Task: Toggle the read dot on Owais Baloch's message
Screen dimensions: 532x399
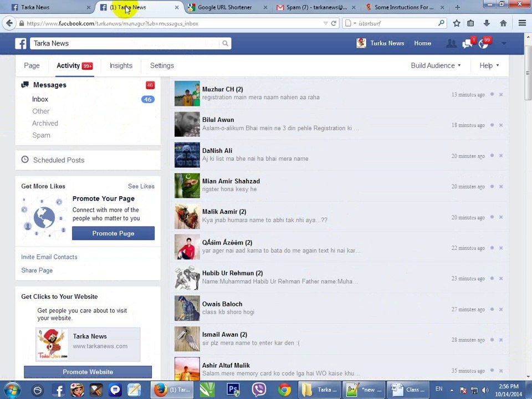Action: pos(492,309)
